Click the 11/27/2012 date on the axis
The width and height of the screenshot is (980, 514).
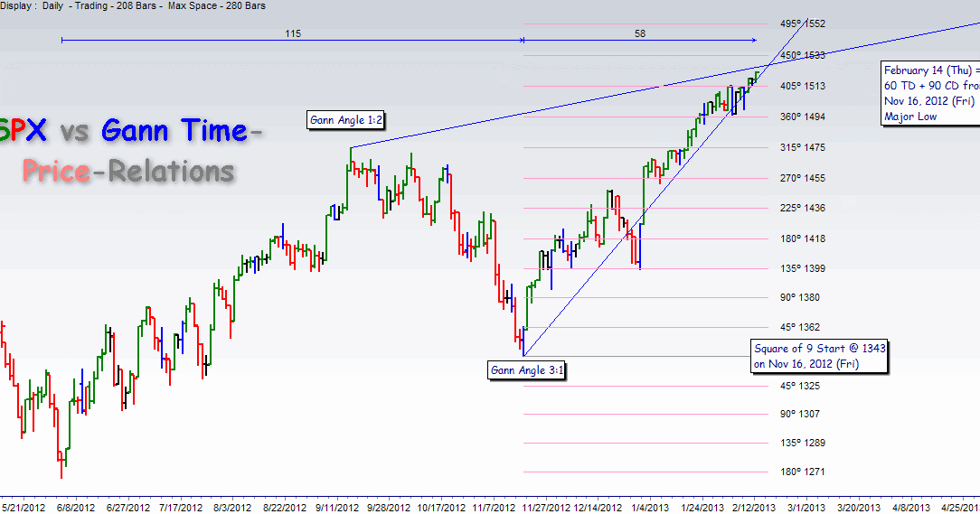tap(546, 507)
